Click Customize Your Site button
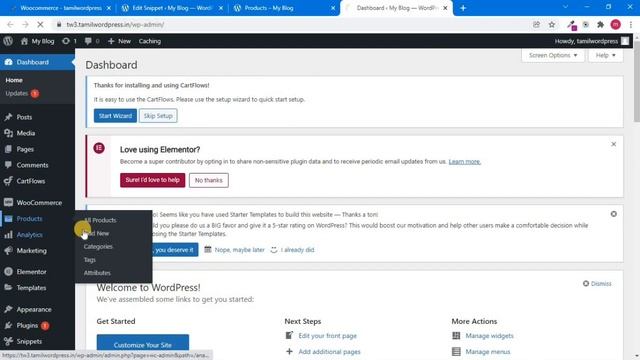 tap(143, 344)
